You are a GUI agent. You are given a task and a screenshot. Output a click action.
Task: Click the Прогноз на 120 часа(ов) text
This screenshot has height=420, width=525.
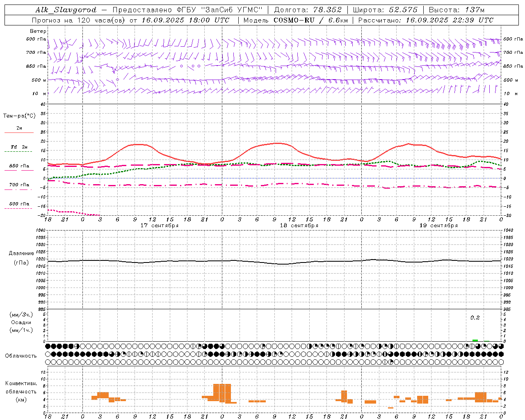[79, 20]
